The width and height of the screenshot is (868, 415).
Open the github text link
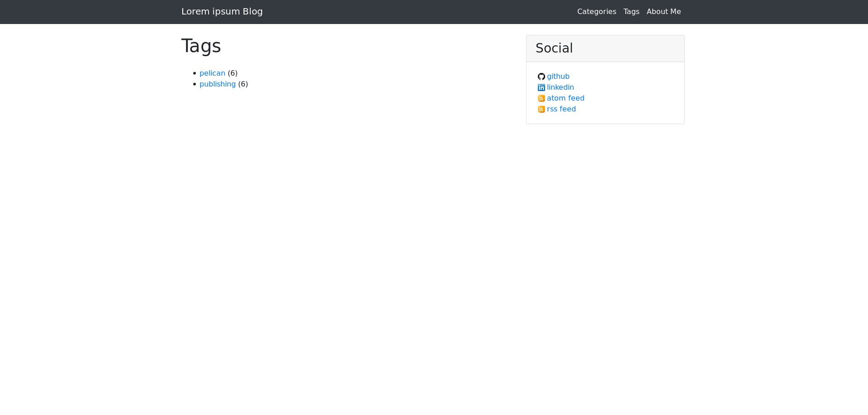[558, 77]
